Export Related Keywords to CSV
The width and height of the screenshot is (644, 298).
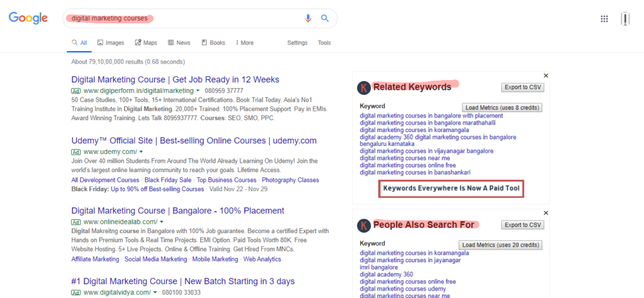(x=522, y=87)
